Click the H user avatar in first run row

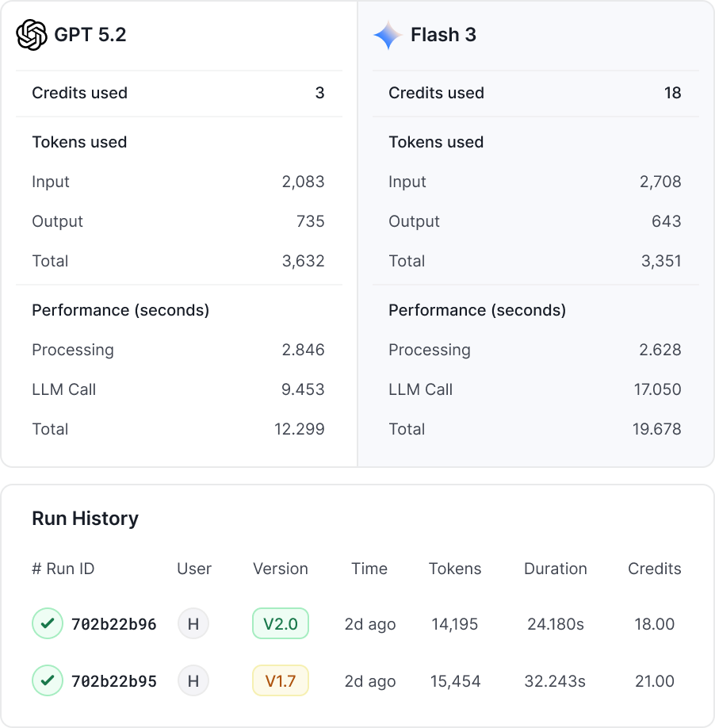coord(193,624)
